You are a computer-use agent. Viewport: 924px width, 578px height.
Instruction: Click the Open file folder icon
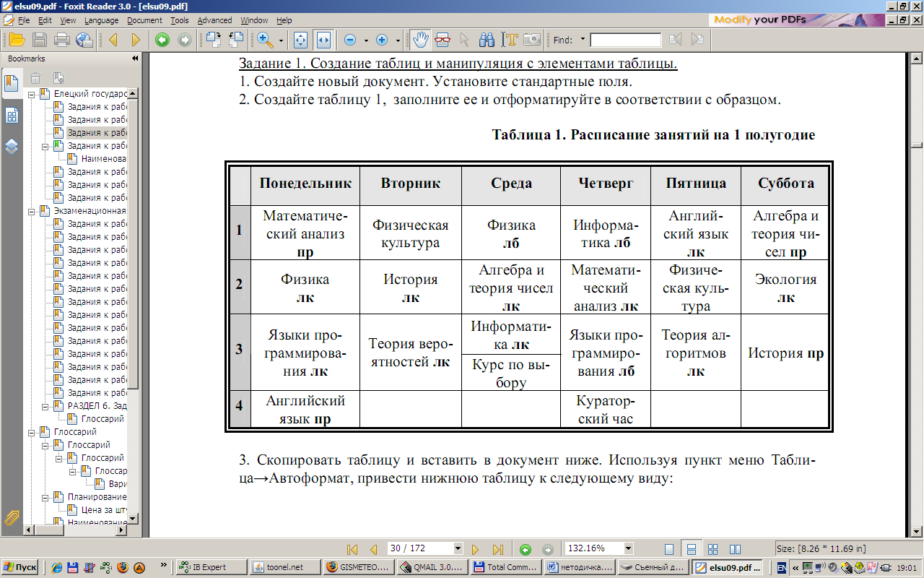click(16, 40)
